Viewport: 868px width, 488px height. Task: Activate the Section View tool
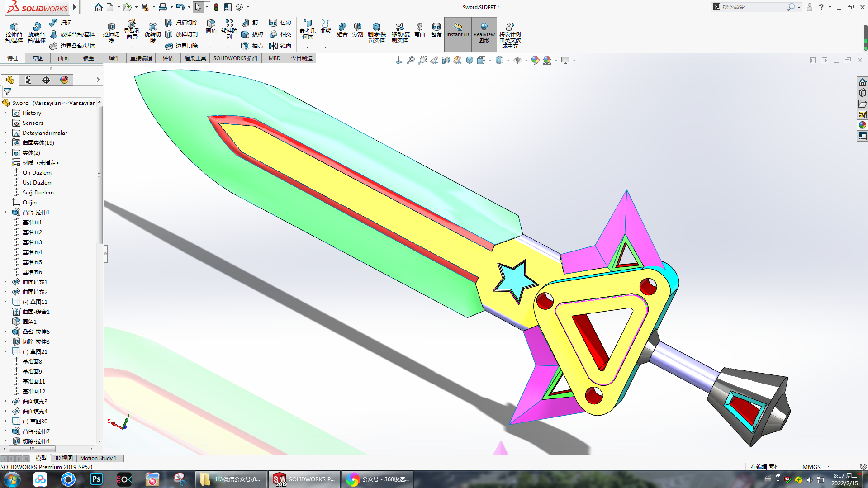point(446,60)
